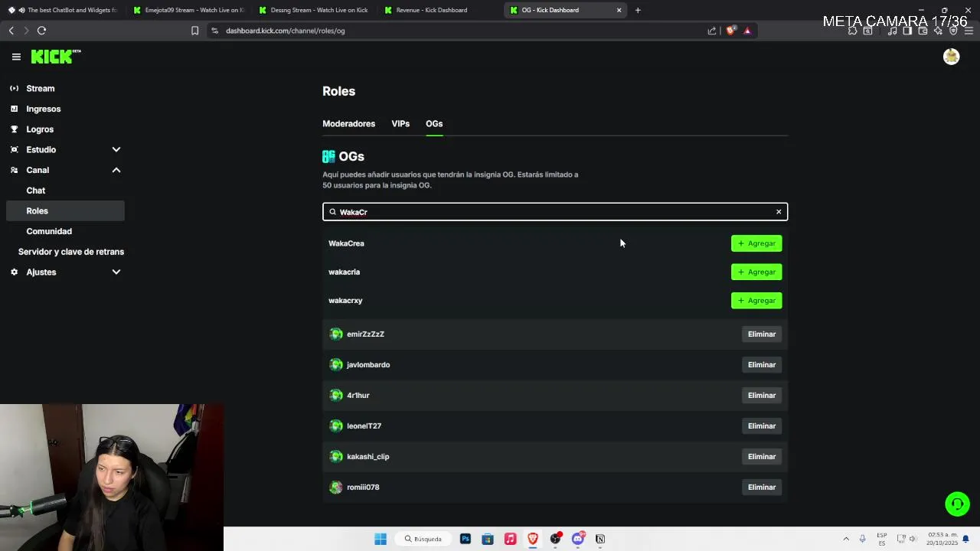Switch to Dessng Stream browser tab
Image resolution: width=980 pixels, height=551 pixels.
click(x=314, y=10)
